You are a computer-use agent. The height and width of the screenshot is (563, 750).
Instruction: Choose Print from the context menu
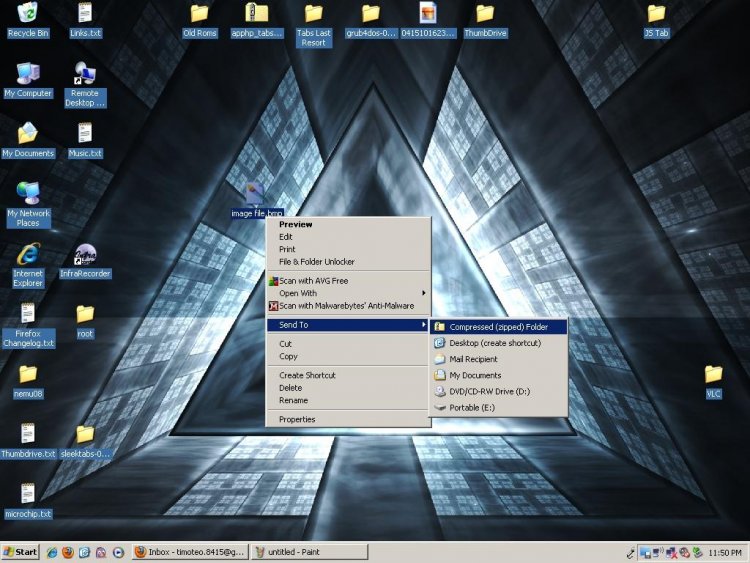(x=348, y=249)
